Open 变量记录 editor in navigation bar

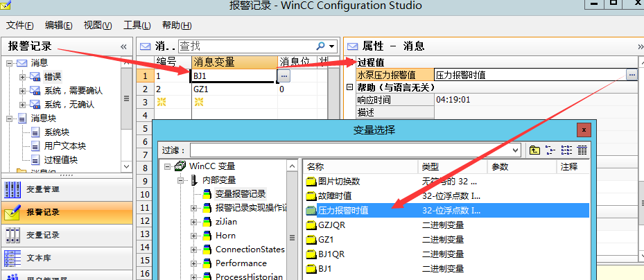coord(67,235)
